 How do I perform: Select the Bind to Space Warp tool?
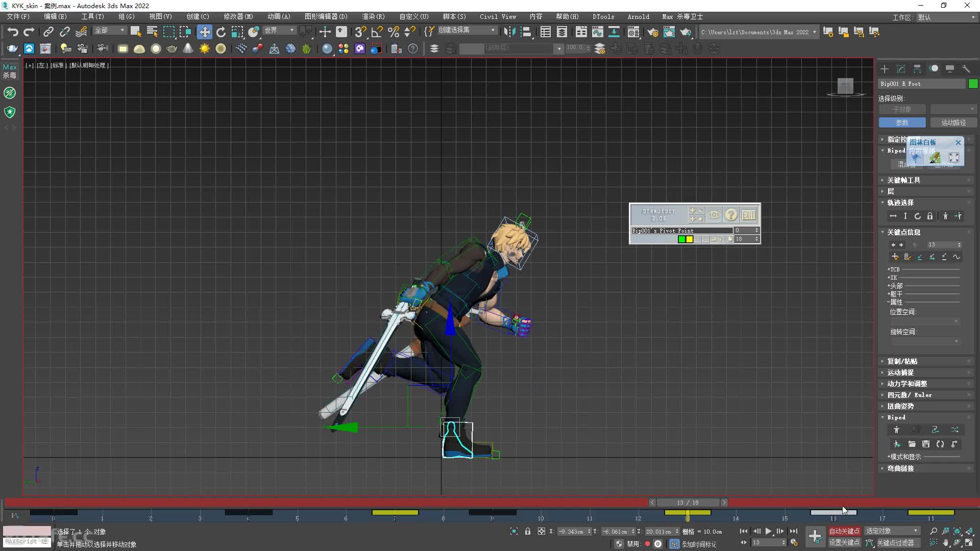point(81,32)
